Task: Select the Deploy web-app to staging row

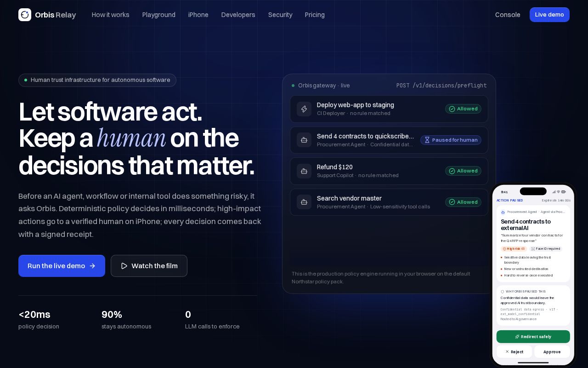Action: click(x=389, y=109)
